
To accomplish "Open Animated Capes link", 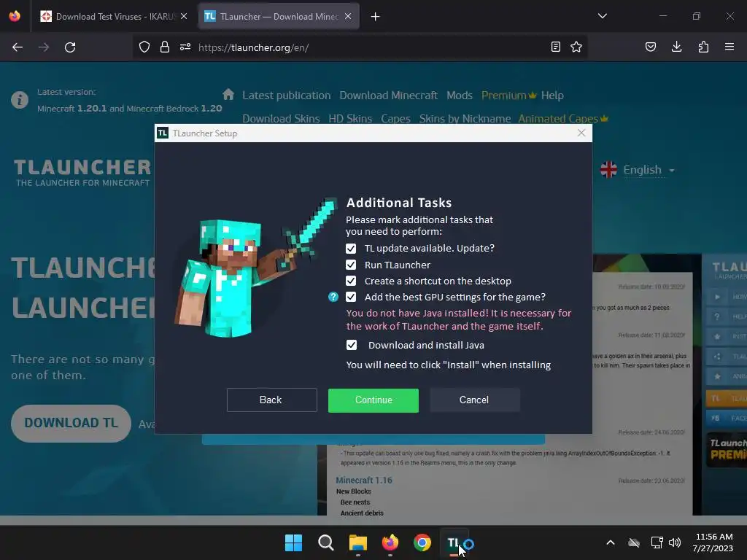I will tap(563, 119).
